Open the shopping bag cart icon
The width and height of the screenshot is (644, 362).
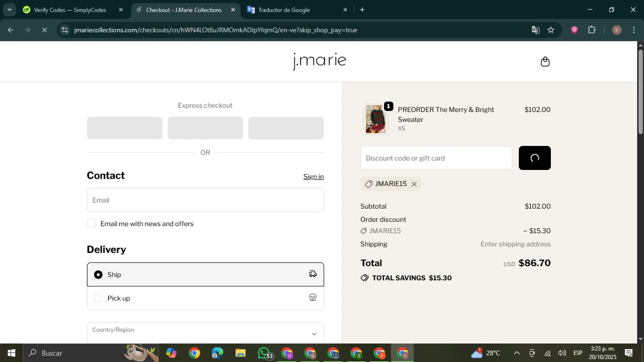545,61
